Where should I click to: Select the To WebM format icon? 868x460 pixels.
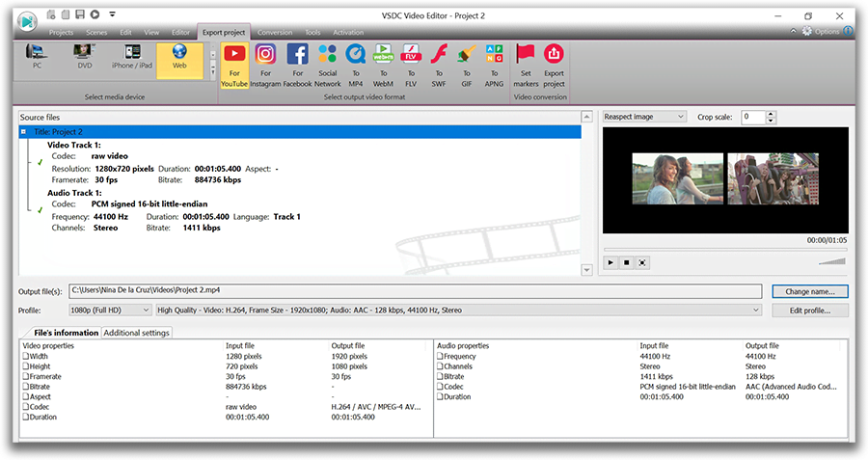tap(383, 67)
